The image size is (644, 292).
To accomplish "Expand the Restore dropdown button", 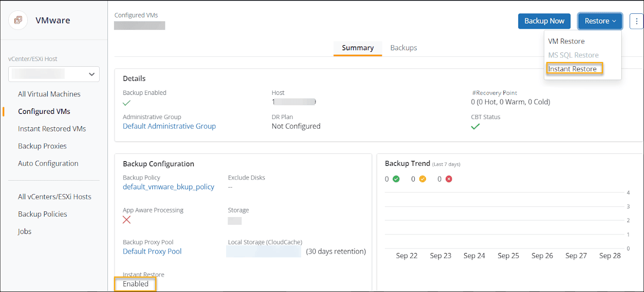I will [600, 21].
